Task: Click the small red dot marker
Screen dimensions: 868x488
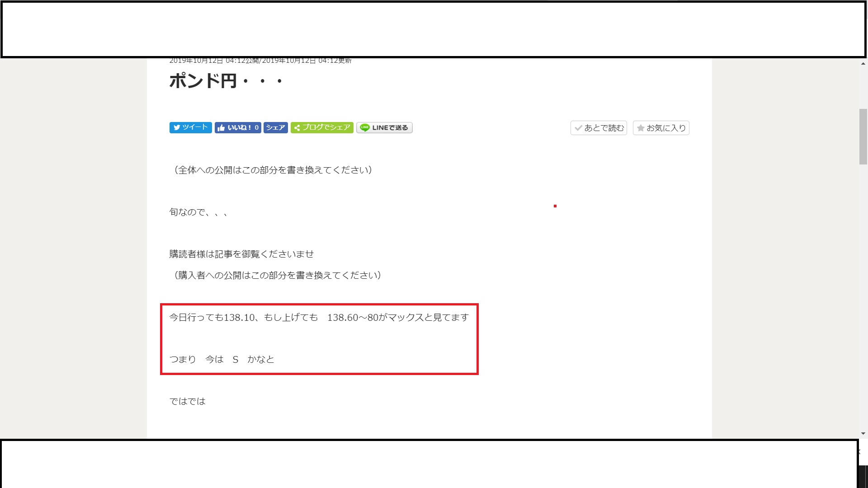Action: (555, 206)
